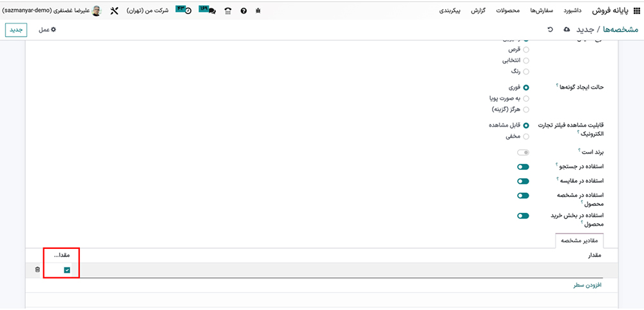This screenshot has width=644, height=310.
Task: Select the رنگ radio option
Action: [x=526, y=71]
